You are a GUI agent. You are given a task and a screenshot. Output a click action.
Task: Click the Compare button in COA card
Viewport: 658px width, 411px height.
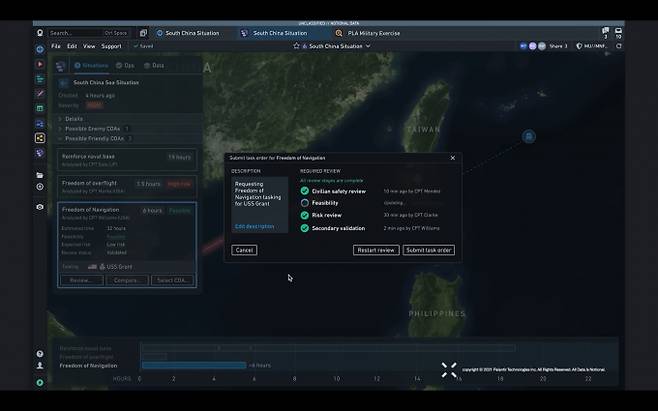(x=127, y=280)
